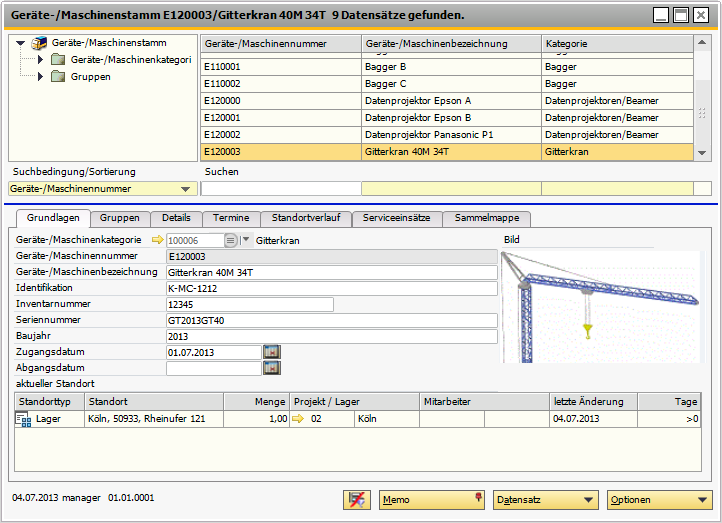
Task: Open the Datensatz dropdown button
Action: 546,500
